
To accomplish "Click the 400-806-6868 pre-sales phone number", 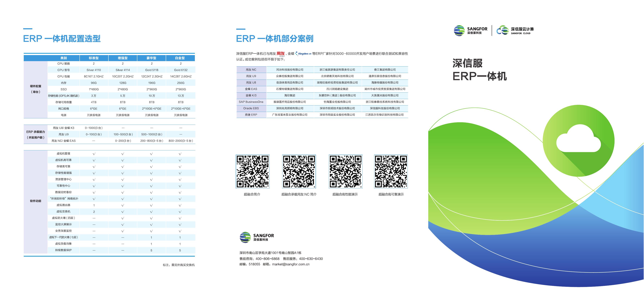I will (268, 259).
